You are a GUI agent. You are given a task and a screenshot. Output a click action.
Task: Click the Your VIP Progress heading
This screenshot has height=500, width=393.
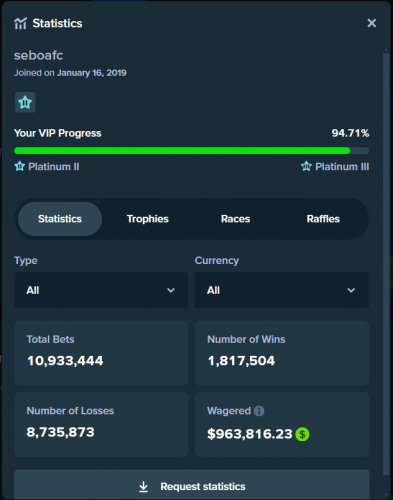58,133
